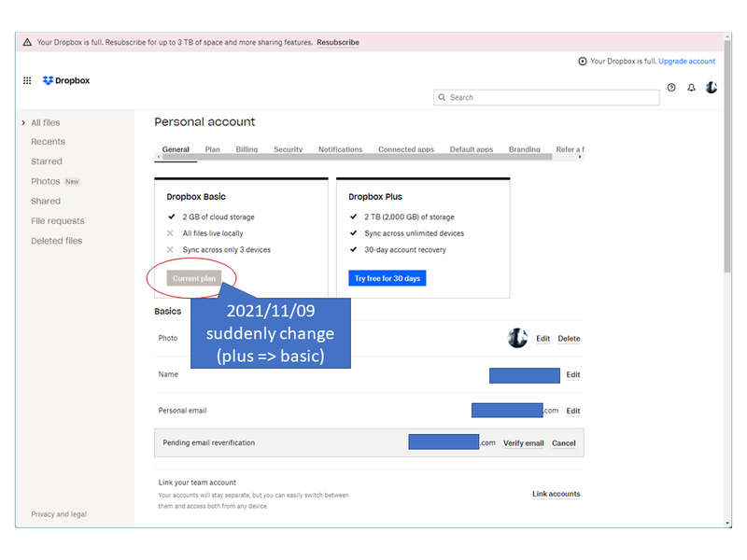Screen dimensions: 747x560
Task: Open account avatar menu in header
Action: pos(712,88)
